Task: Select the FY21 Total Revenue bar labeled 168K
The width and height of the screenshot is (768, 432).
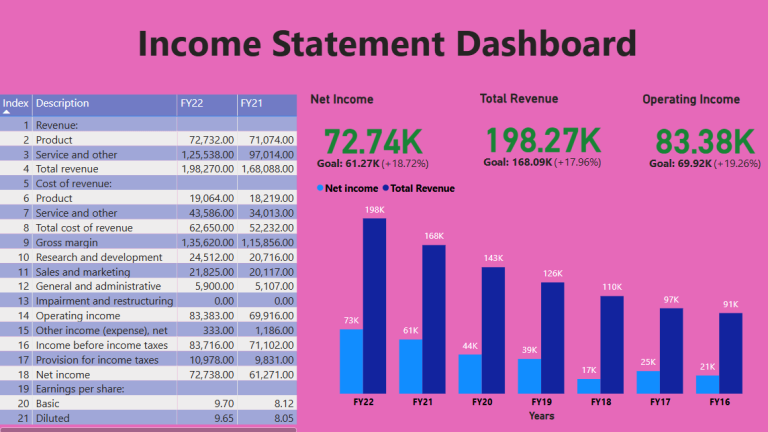Action: (x=433, y=318)
